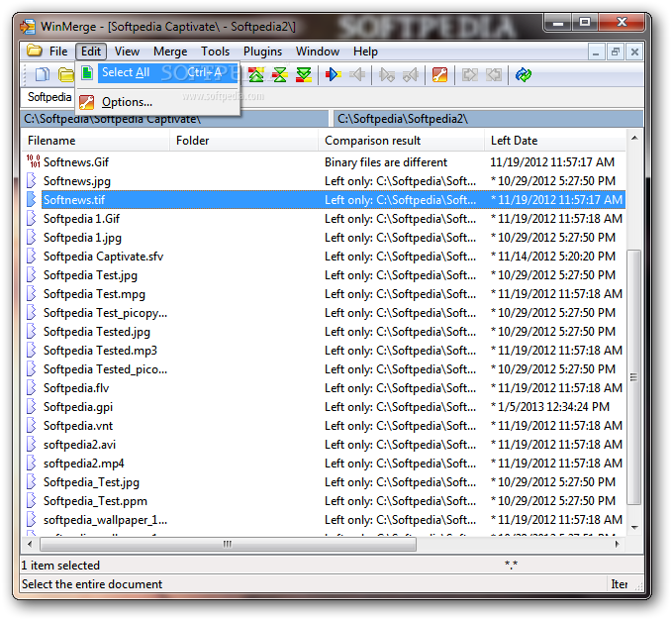Viewport: 672px width, 620px height.
Task: Sort by the Folder column header
Action: [243, 141]
